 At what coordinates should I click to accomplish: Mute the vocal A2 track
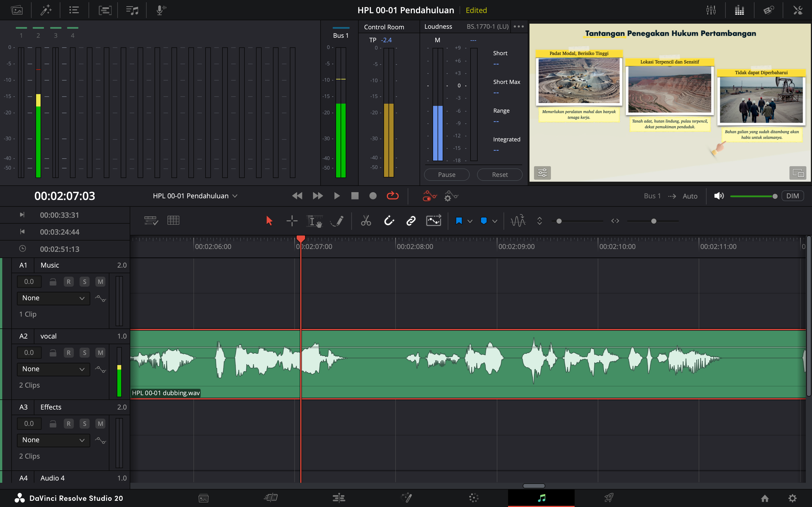click(x=100, y=352)
